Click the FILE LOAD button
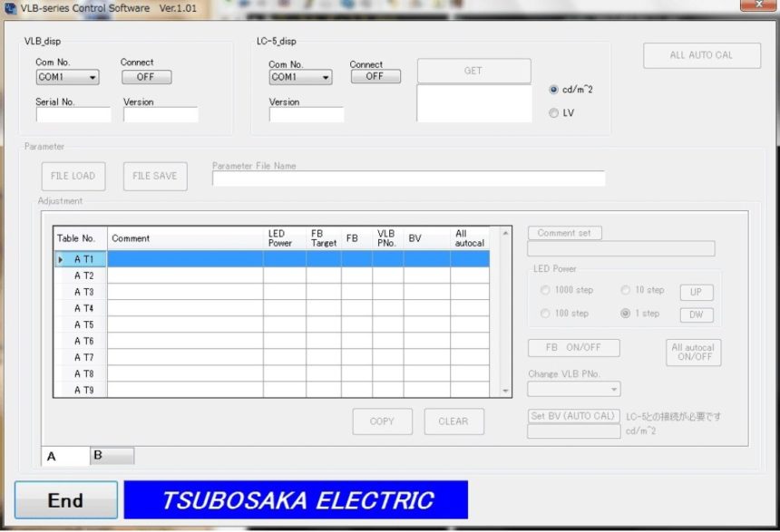Viewport: 780px width, 532px height. [73, 176]
